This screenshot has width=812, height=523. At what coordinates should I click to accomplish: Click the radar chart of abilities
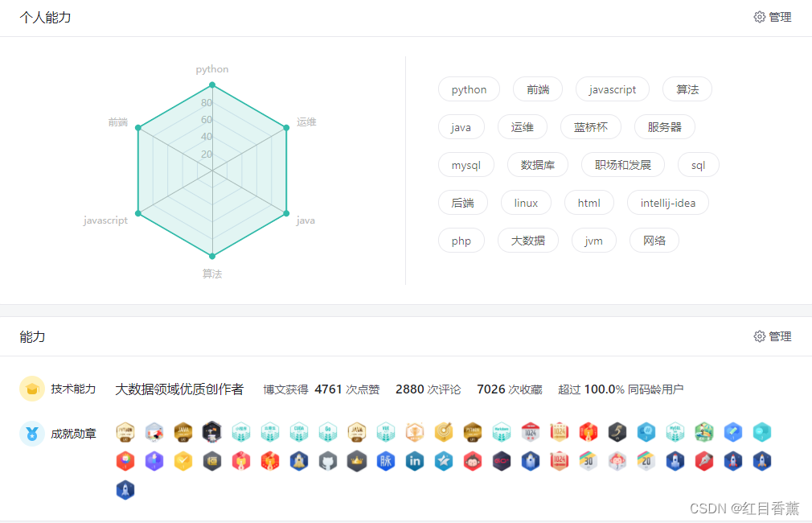(x=211, y=171)
